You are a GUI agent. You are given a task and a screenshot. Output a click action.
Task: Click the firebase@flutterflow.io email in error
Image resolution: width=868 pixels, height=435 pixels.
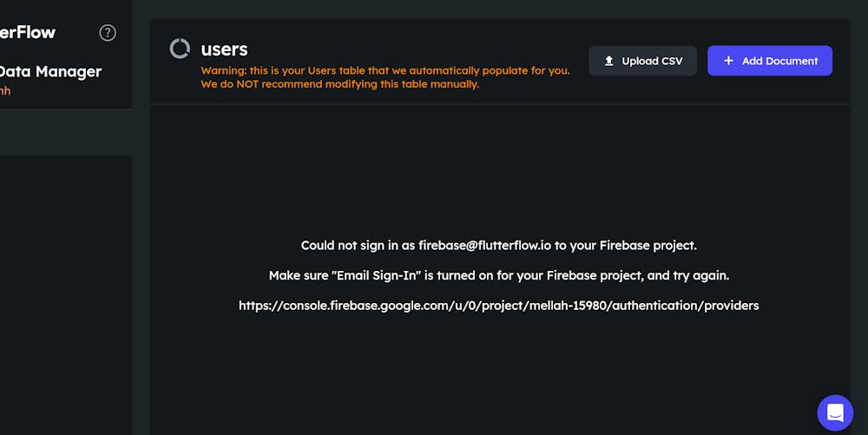tap(484, 246)
